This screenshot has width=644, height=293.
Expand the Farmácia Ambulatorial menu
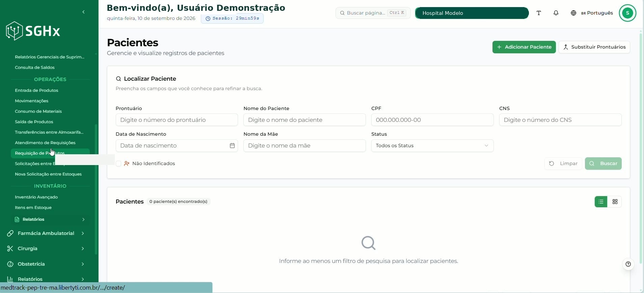click(46, 233)
